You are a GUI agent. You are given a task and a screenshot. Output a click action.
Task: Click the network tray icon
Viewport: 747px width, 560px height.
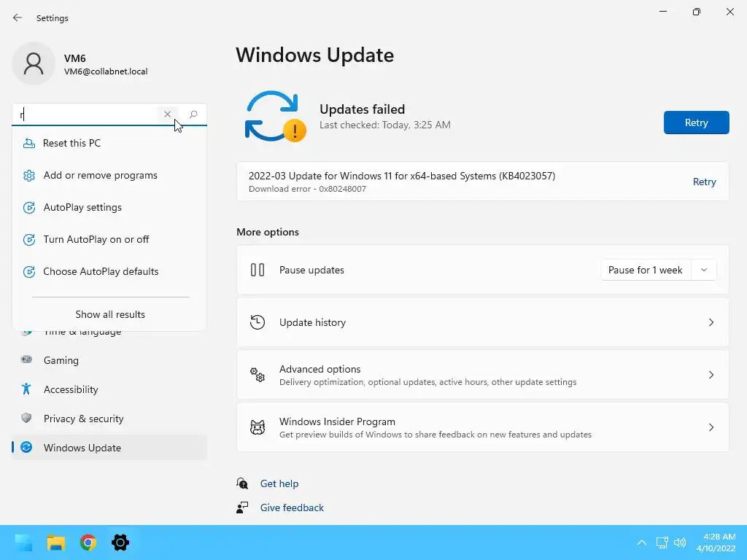point(662,542)
